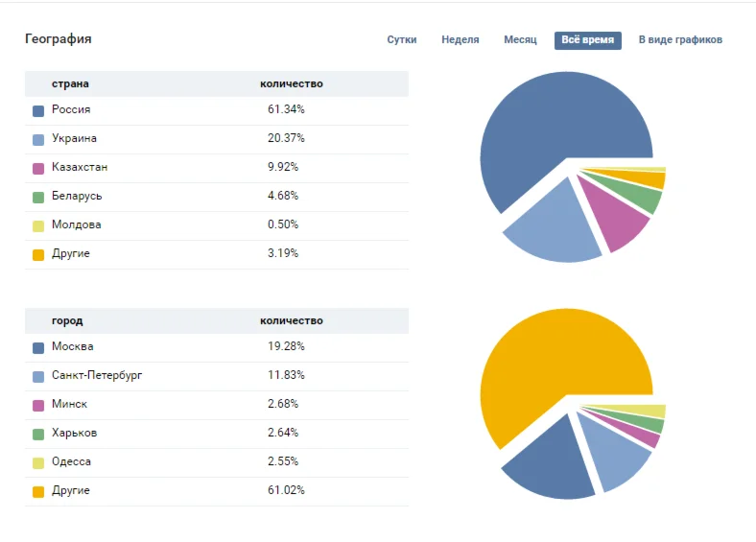This screenshot has width=756, height=542.
Task: Click the Молдова yellow legend swatch
Action: pos(38,225)
